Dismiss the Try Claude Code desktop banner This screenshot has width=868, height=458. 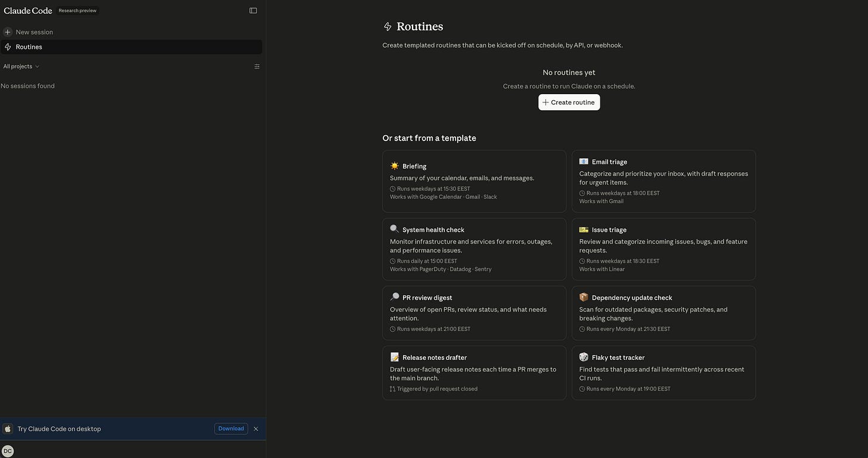coord(256,429)
